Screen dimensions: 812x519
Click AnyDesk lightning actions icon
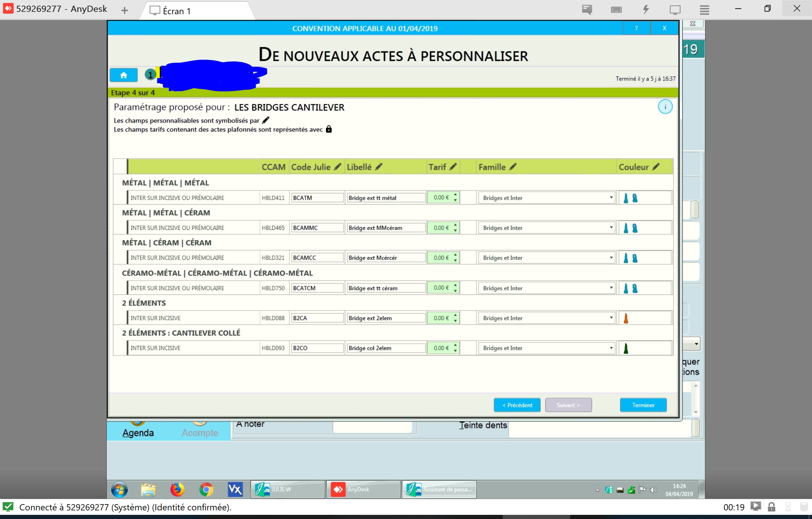coord(646,10)
